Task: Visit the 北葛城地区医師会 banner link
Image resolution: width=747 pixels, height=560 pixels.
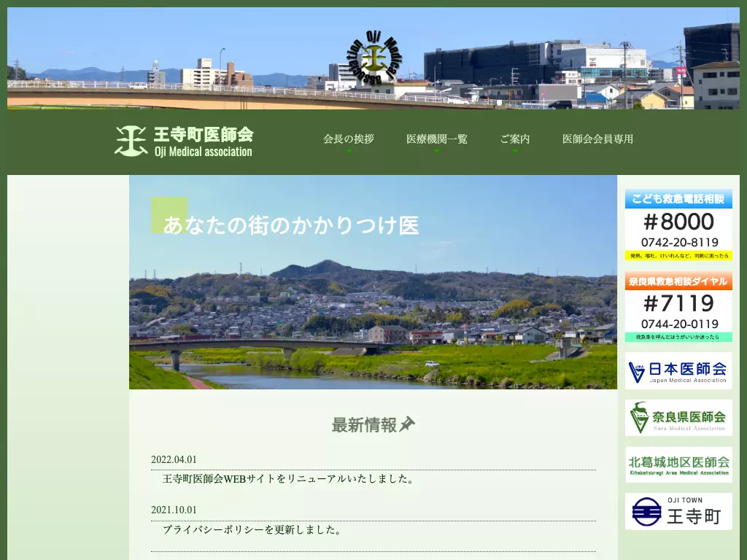Action: pos(678,464)
